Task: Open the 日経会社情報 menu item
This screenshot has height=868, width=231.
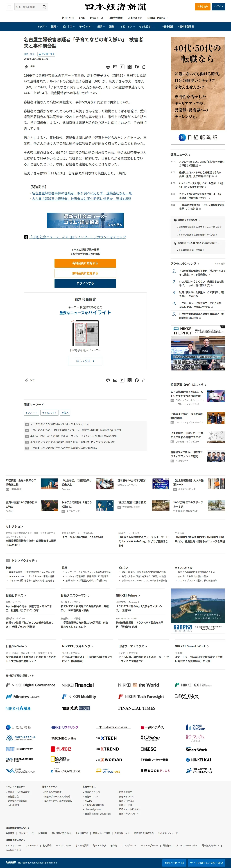Action: [115, 18]
